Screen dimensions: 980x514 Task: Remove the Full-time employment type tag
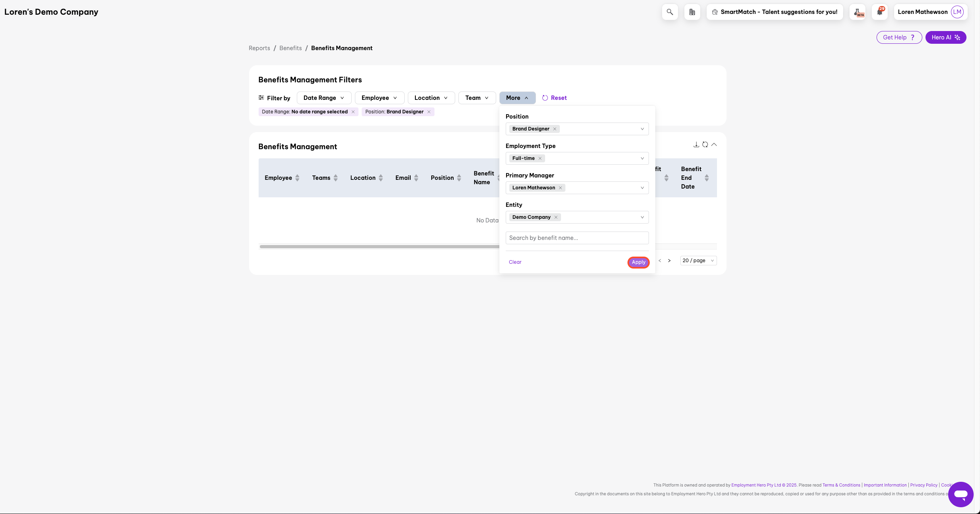(540, 158)
